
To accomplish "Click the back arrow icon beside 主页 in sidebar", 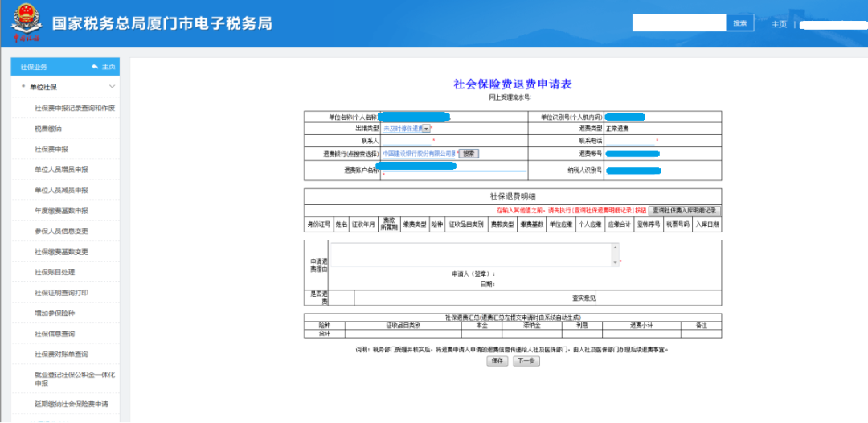I will point(95,67).
